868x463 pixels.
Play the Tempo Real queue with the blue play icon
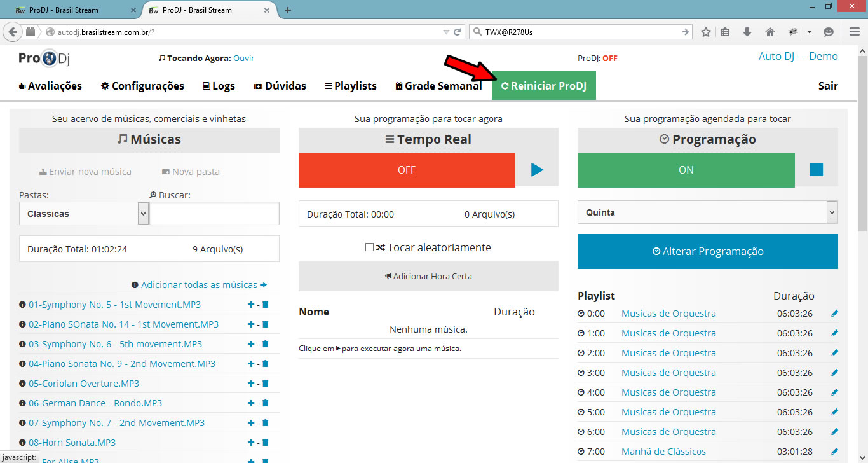(x=537, y=170)
